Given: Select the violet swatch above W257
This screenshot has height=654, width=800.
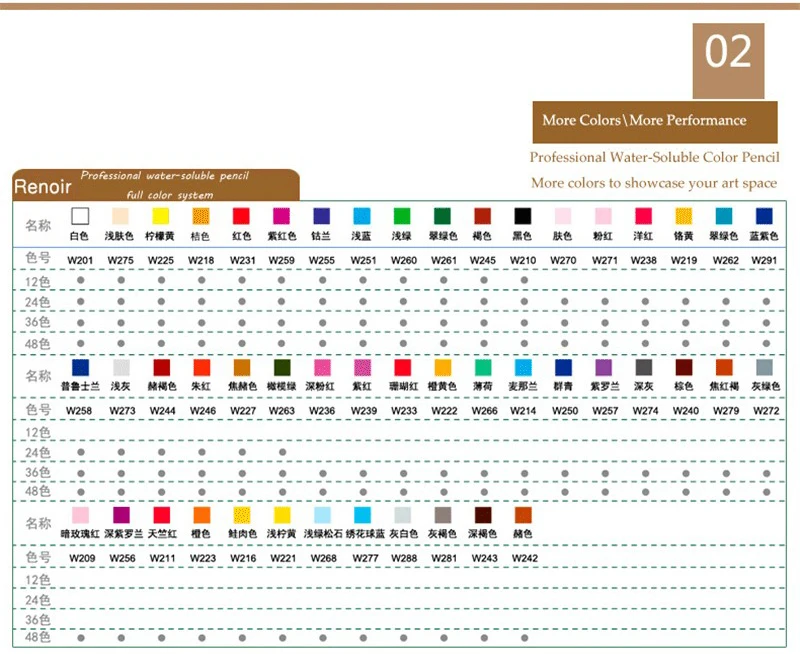Looking at the screenshot, I should click(x=604, y=367).
